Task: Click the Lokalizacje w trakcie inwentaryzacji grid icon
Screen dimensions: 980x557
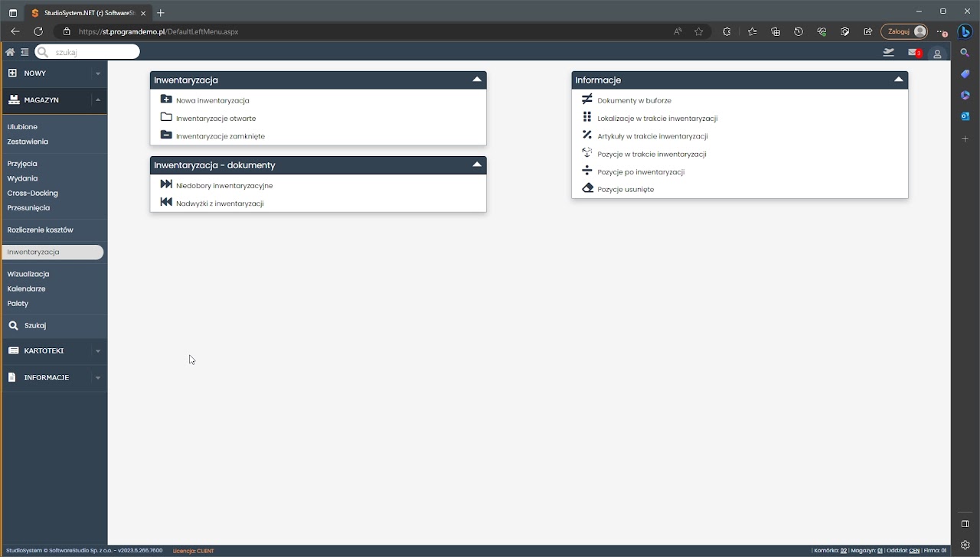Action: pos(587,117)
